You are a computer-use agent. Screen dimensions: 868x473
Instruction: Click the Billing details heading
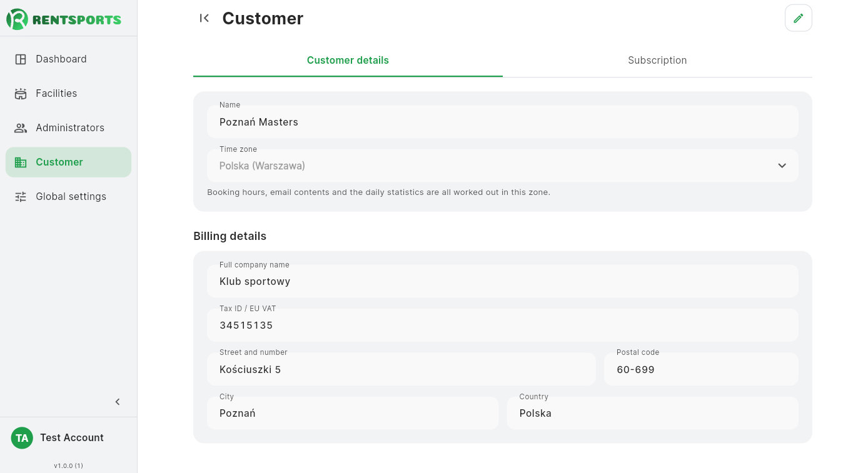[x=230, y=236]
